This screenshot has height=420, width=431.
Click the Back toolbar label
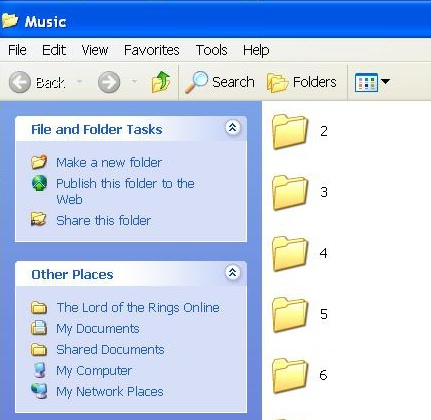pos(50,82)
